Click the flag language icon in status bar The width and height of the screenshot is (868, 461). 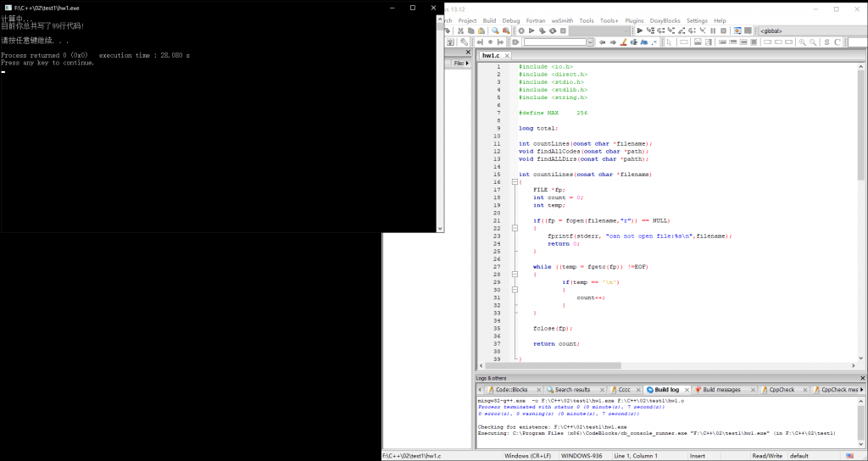(x=849, y=455)
